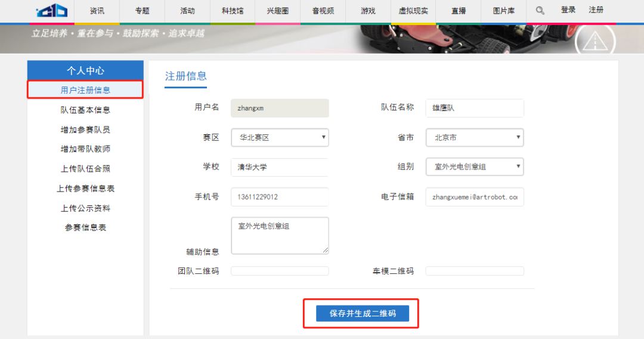The height and width of the screenshot is (339, 644).
Task: Open 参赛信息表 in the sidebar
Action: coord(85,227)
